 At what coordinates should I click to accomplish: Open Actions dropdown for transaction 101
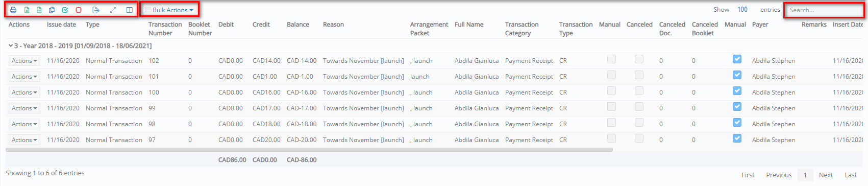click(x=24, y=77)
